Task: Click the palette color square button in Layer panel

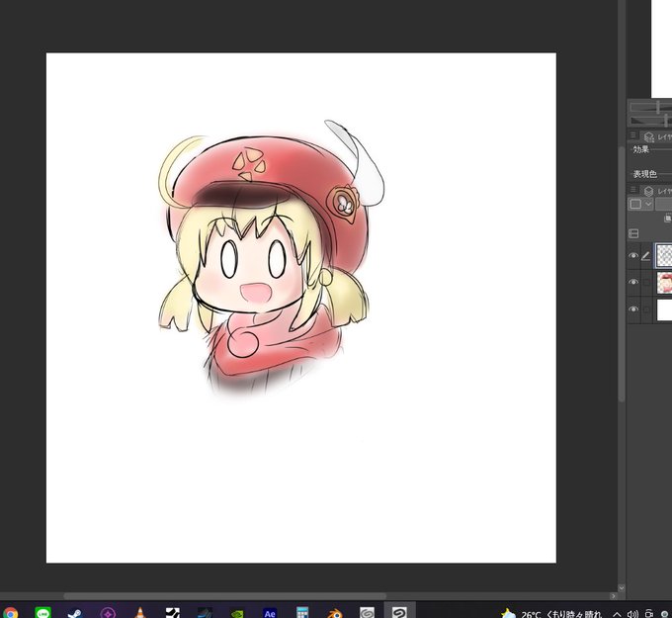Action: click(635, 204)
